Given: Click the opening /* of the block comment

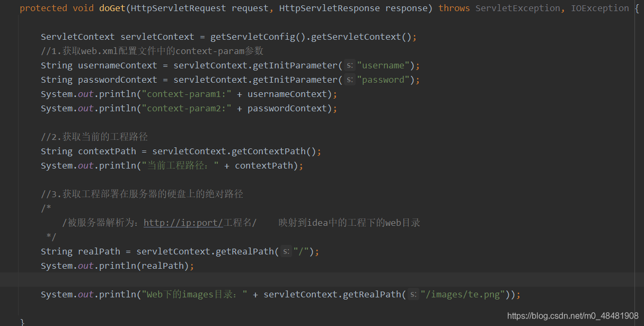Looking at the screenshot, I should [x=46, y=208].
